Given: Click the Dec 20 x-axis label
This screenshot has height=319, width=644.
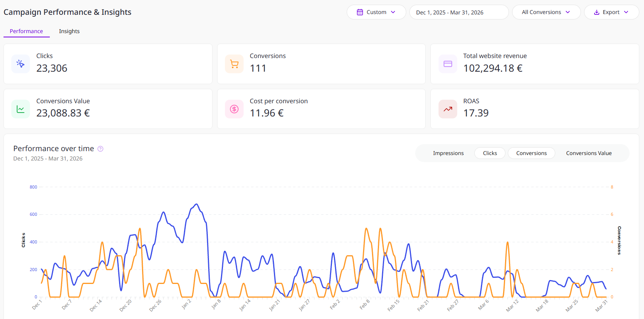Looking at the screenshot, I should point(126,305).
